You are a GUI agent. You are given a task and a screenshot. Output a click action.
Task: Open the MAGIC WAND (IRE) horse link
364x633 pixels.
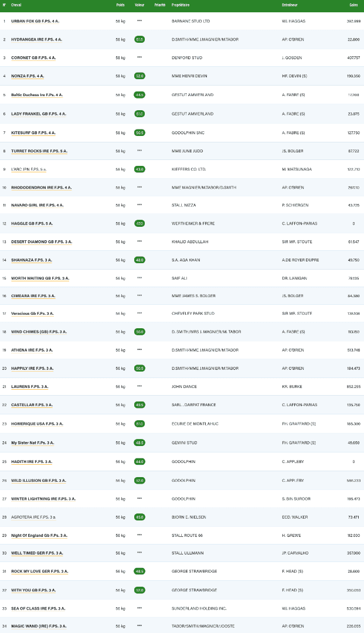[39, 626]
